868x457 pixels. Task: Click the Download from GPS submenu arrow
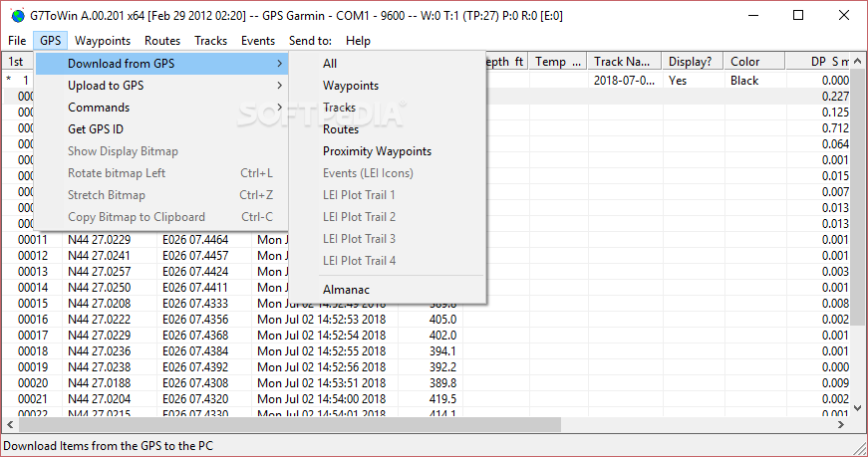[280, 64]
